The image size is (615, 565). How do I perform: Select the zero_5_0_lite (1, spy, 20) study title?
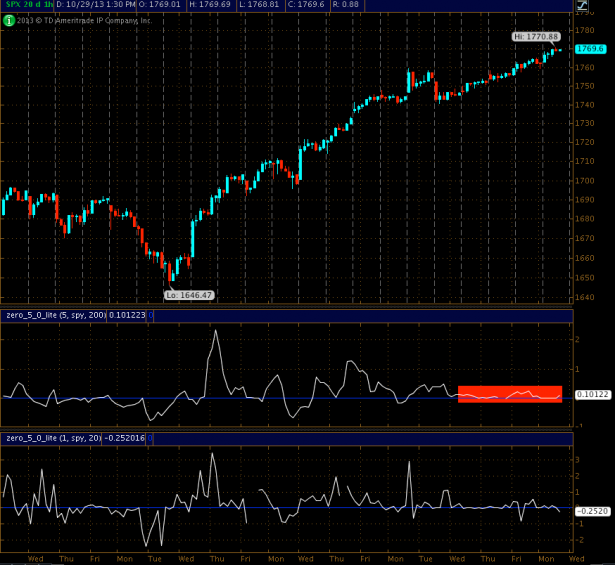click(x=53, y=438)
